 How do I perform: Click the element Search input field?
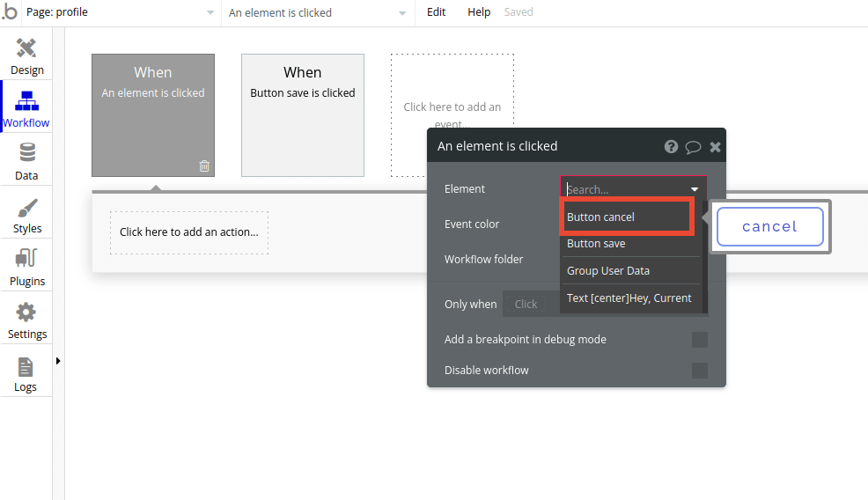(625, 189)
